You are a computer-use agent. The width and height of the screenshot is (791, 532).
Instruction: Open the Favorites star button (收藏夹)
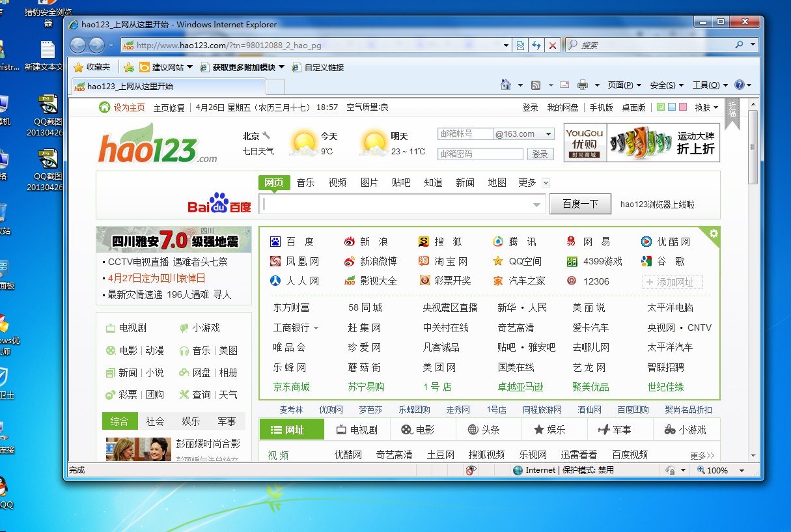click(92, 67)
